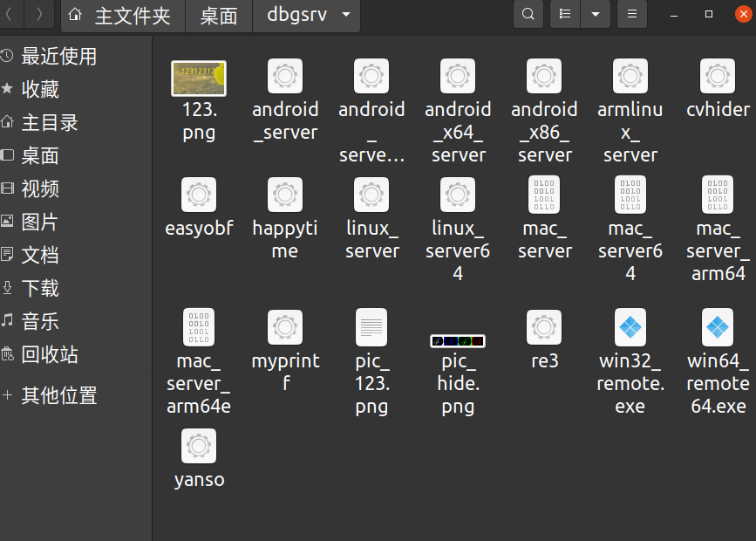The width and height of the screenshot is (756, 541).
Task: Switch to list view with the toolbar icon
Action: 565,14
